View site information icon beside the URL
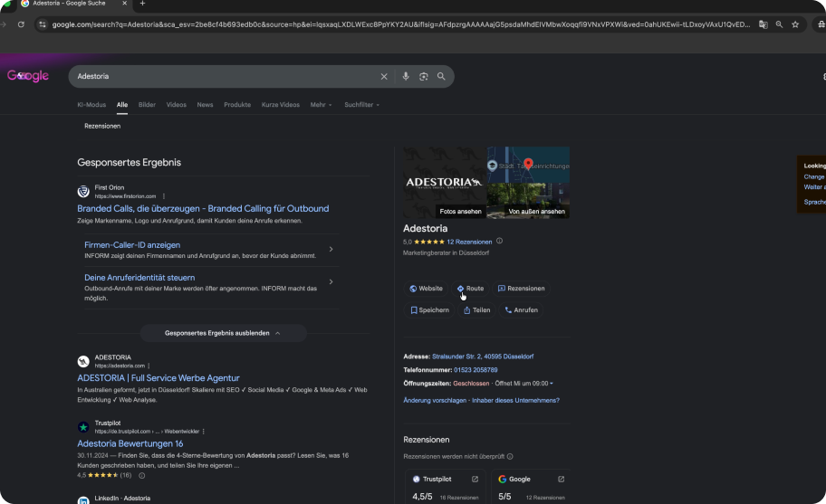826x504 pixels. (43, 24)
